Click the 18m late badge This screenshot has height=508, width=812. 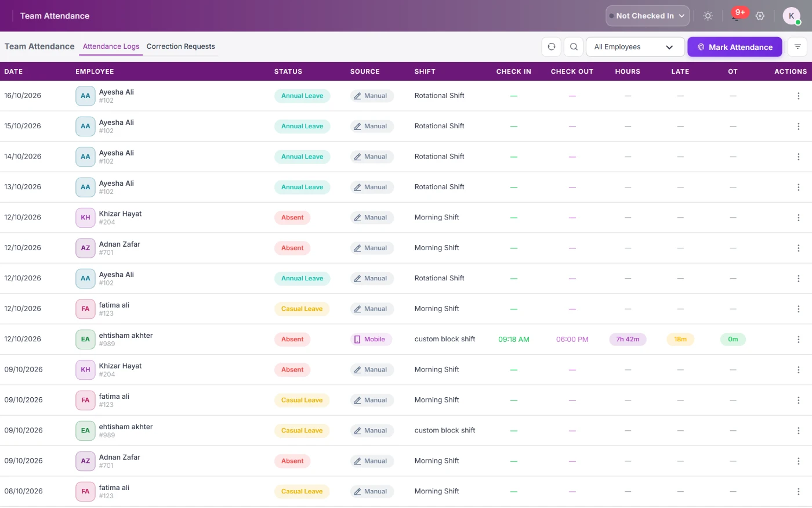coord(680,340)
